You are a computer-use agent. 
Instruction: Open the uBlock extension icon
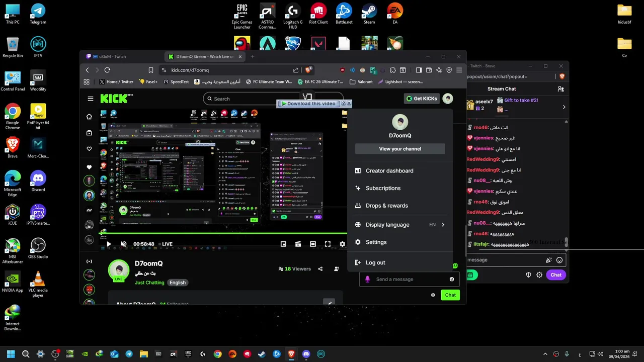(343, 70)
